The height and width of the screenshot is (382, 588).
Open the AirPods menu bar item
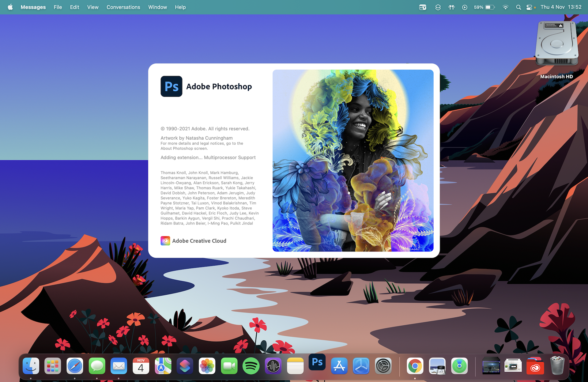[451, 7]
